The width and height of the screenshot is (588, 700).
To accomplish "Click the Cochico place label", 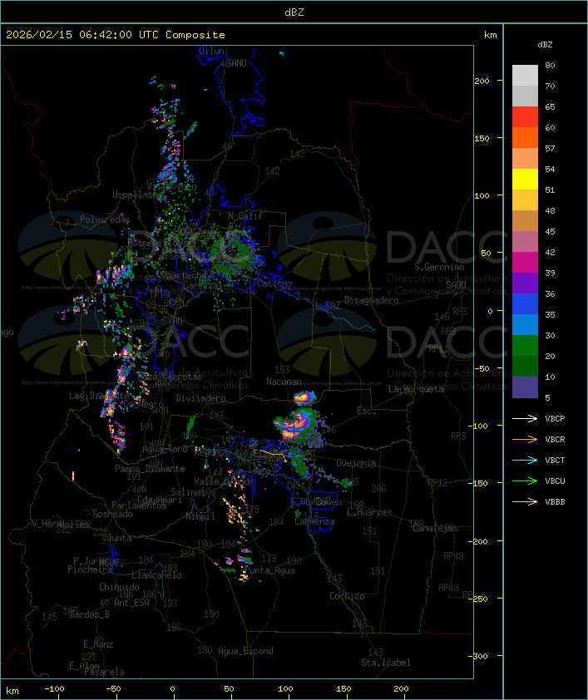I will [347, 596].
